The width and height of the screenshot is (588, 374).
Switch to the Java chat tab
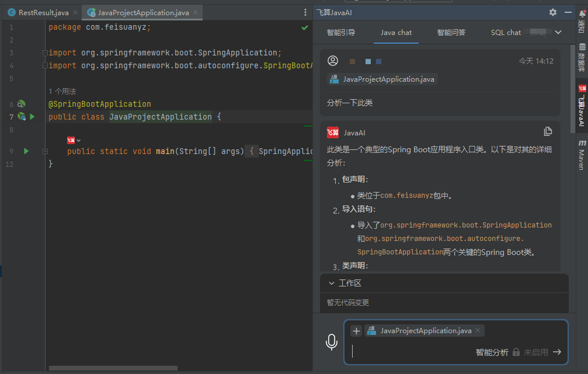(396, 33)
